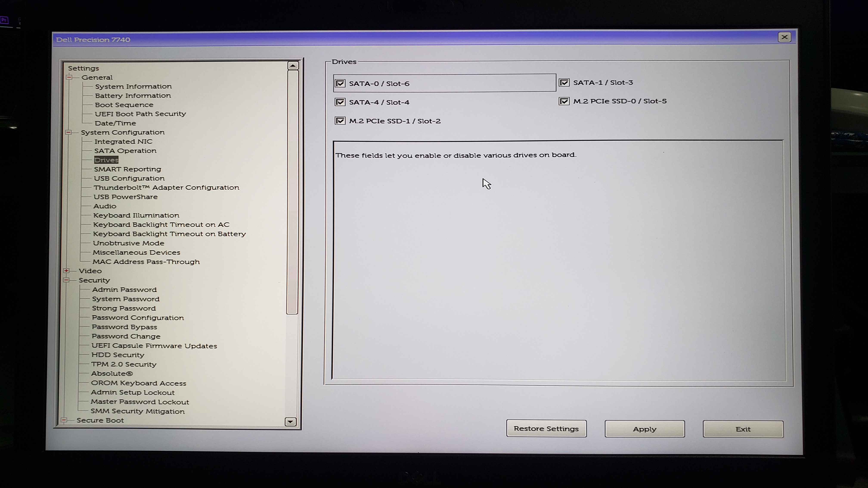Select System Password
This screenshot has height=488, width=868.
pos(126,299)
